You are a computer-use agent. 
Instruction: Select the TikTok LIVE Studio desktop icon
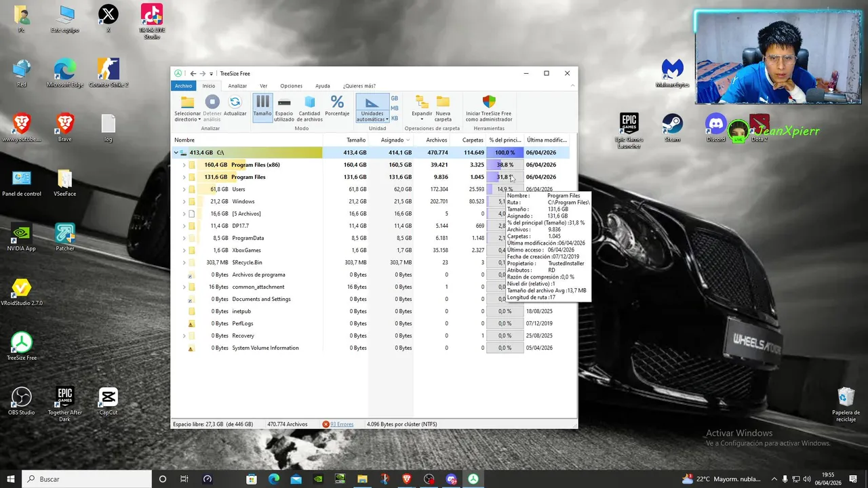[152, 21]
